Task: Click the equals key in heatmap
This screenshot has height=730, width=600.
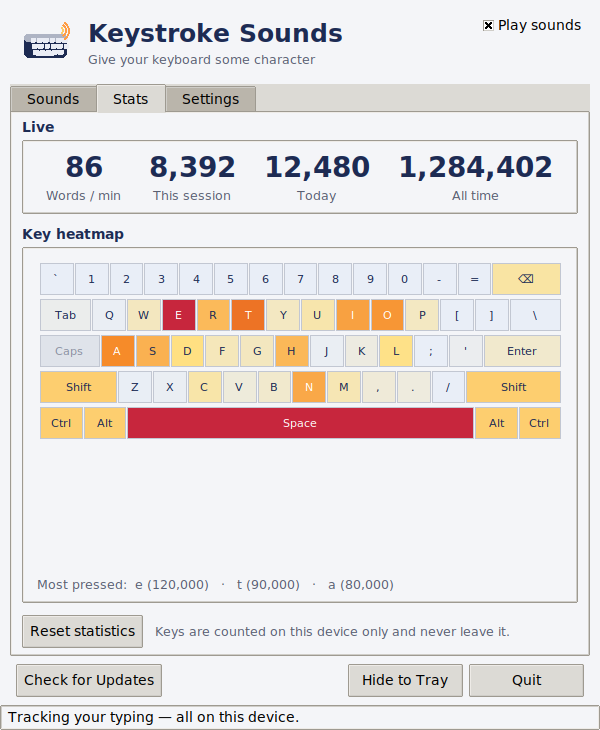Action: pyautogui.click(x=474, y=279)
